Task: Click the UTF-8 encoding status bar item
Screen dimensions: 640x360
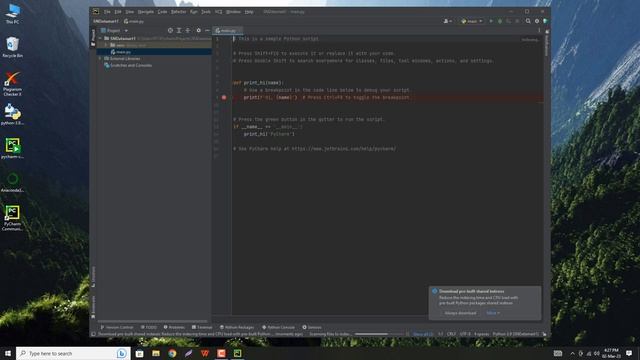Action: coord(465,334)
